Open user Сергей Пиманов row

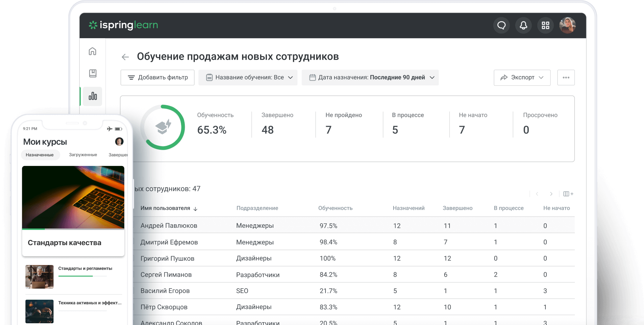pos(354,275)
